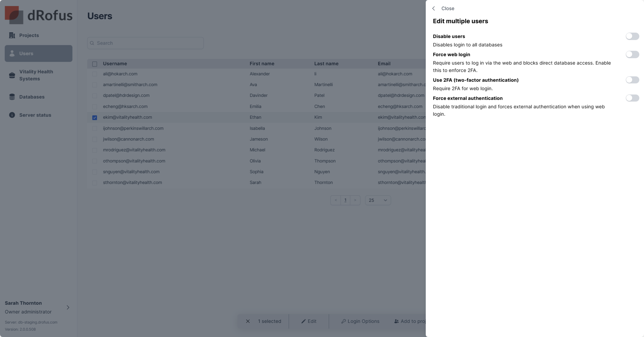644x337 pixels.
Task: Click the Vitality Health Systems briefcase icon
Action: click(x=12, y=75)
